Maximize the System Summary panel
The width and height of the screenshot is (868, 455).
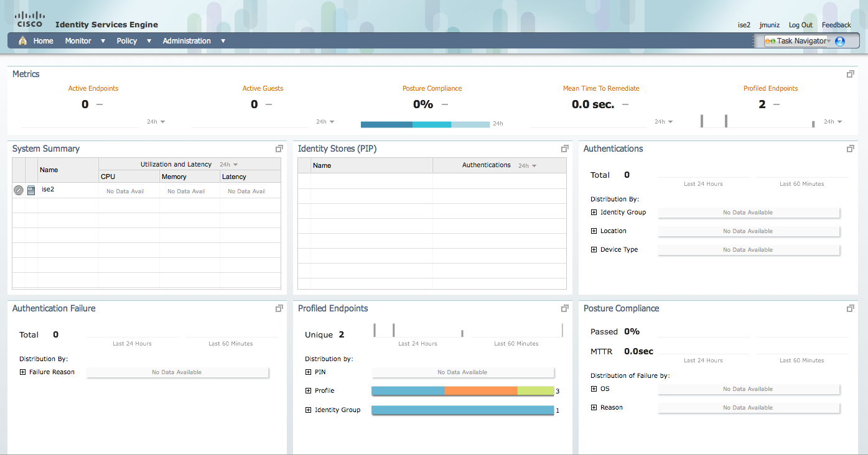[x=279, y=149]
